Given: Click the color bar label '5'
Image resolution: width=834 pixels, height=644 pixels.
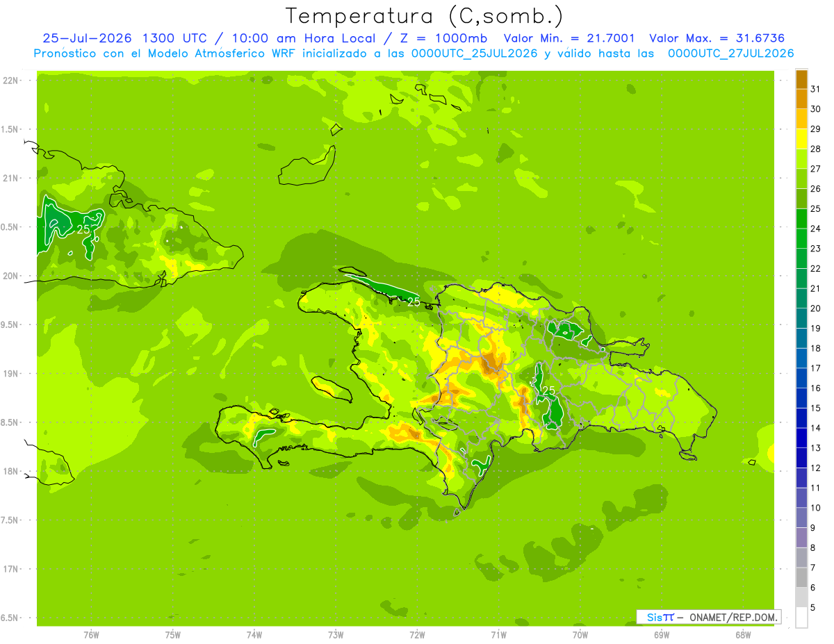Looking at the screenshot, I should 813,609.
